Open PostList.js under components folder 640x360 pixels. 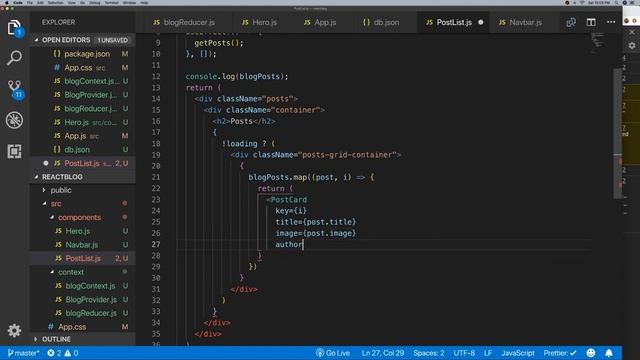tap(83, 258)
